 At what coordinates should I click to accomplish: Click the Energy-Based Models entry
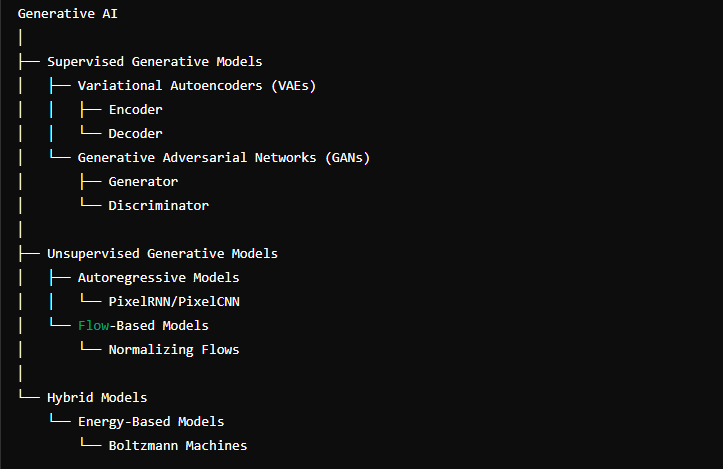[x=151, y=422]
